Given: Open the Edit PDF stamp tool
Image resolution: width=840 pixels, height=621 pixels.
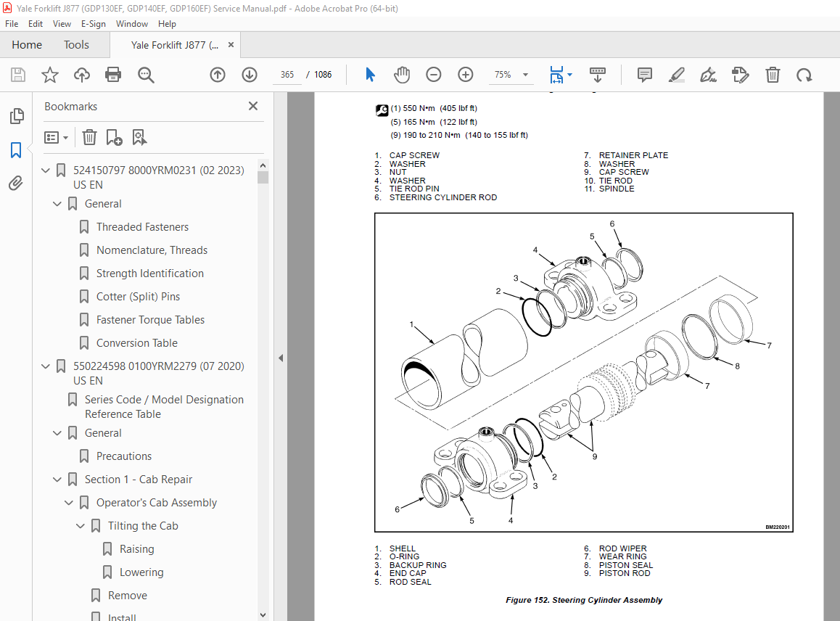Looking at the screenshot, I should 741,75.
